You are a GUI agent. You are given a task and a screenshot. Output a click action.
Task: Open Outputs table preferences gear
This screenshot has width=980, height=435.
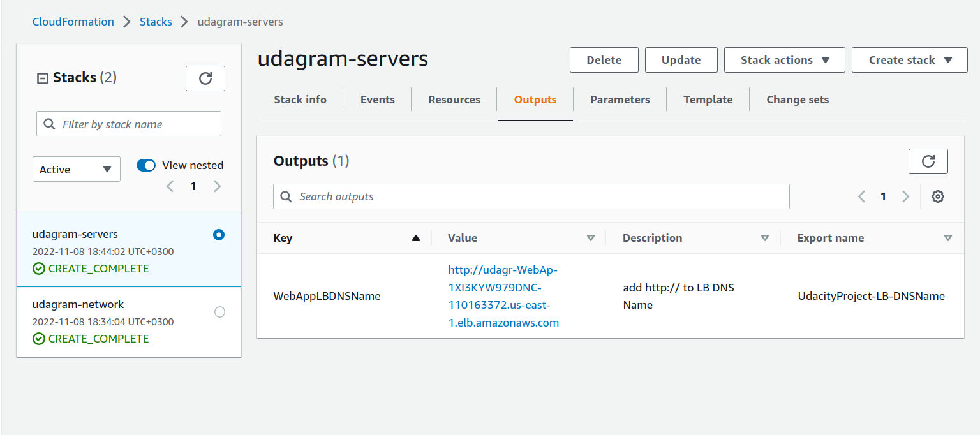937,196
